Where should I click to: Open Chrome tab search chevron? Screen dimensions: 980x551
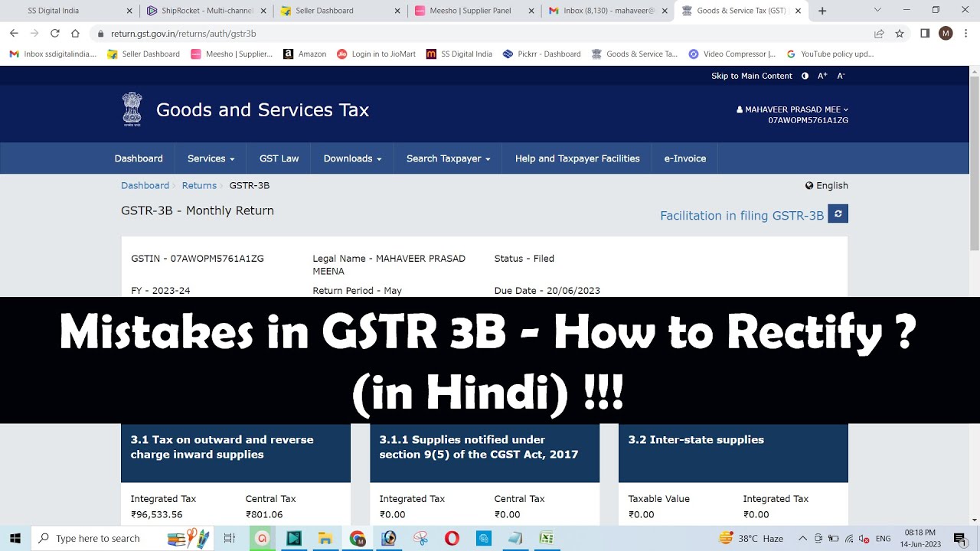(877, 11)
